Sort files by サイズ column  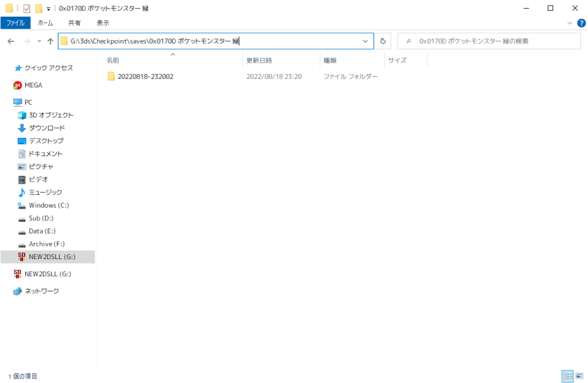click(397, 60)
